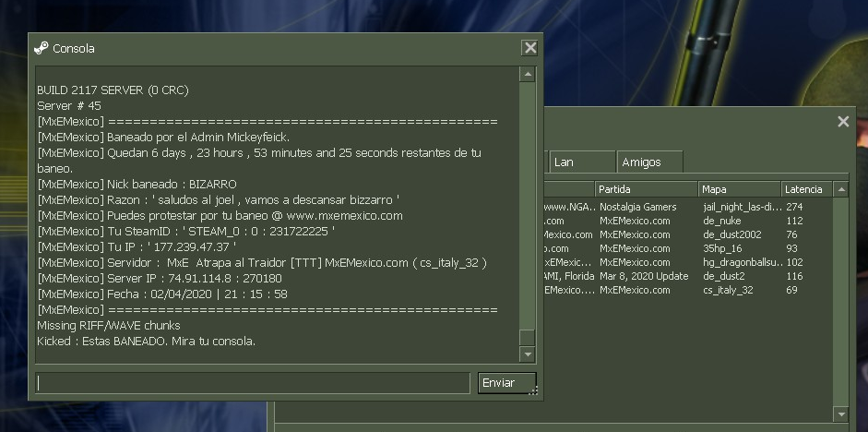Click latency value 274
The height and width of the screenshot is (432, 868).
[794, 207]
